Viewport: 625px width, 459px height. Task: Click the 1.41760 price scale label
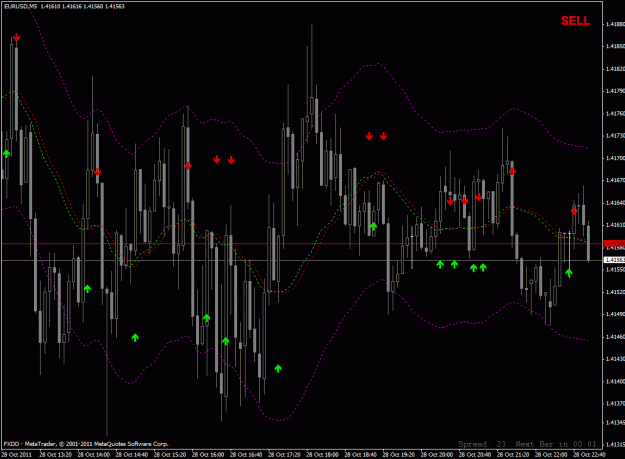point(615,114)
